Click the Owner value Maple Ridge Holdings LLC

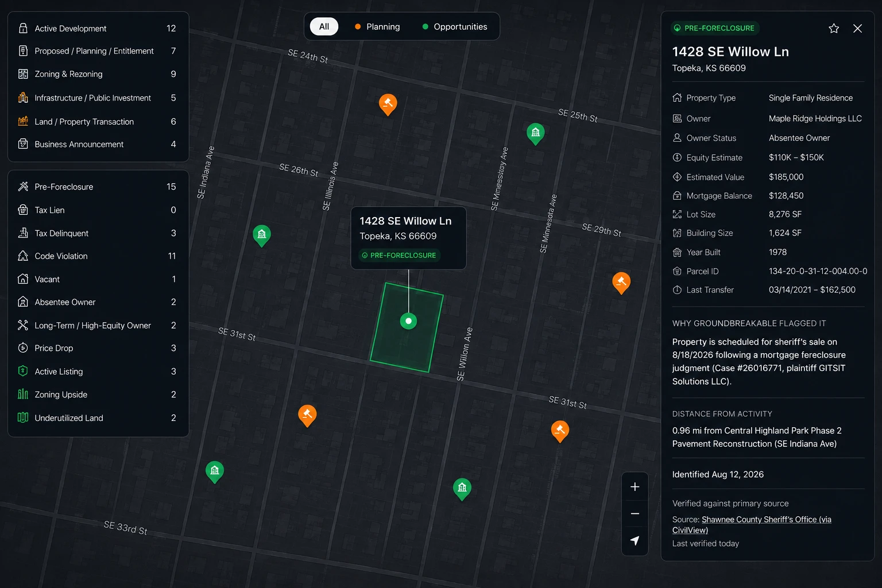tap(815, 118)
